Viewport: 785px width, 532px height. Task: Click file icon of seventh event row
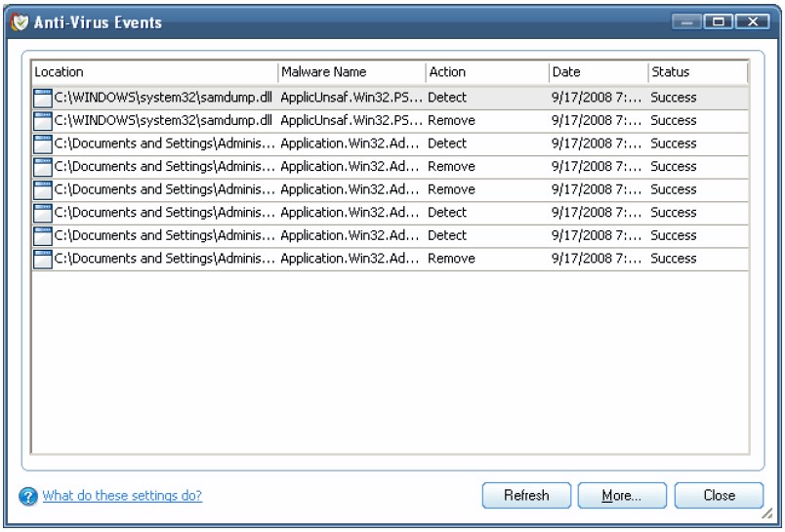[x=43, y=236]
